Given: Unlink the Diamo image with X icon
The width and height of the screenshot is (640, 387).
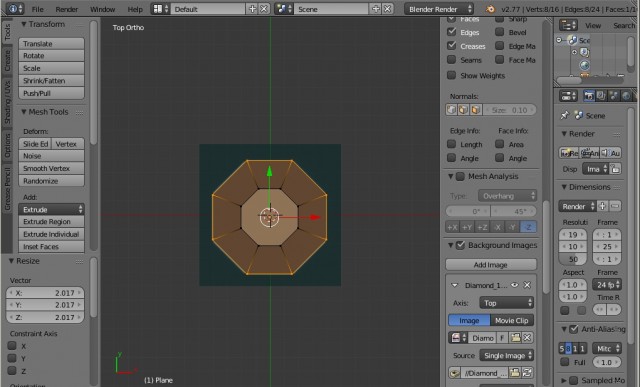Looking at the screenshot, I should pos(527,338).
